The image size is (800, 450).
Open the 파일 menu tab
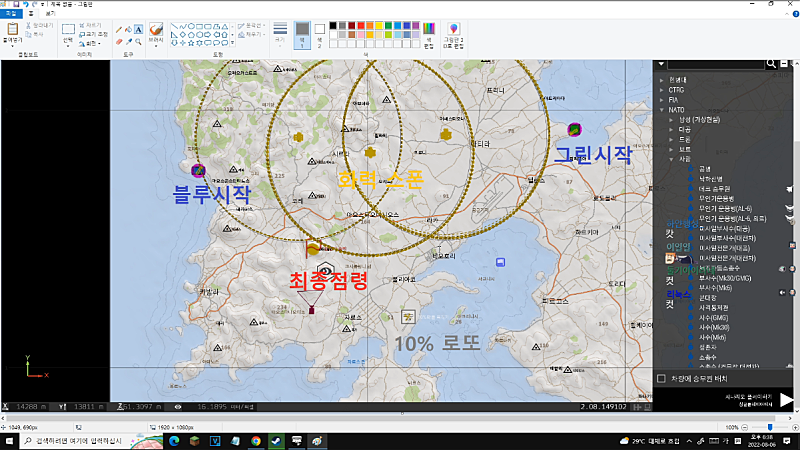click(x=9, y=15)
